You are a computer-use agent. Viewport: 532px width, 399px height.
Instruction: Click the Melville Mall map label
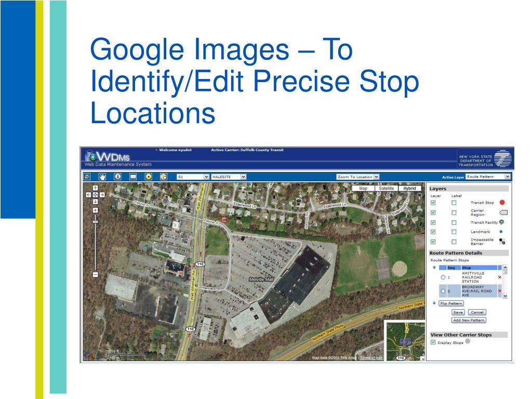click(x=261, y=279)
